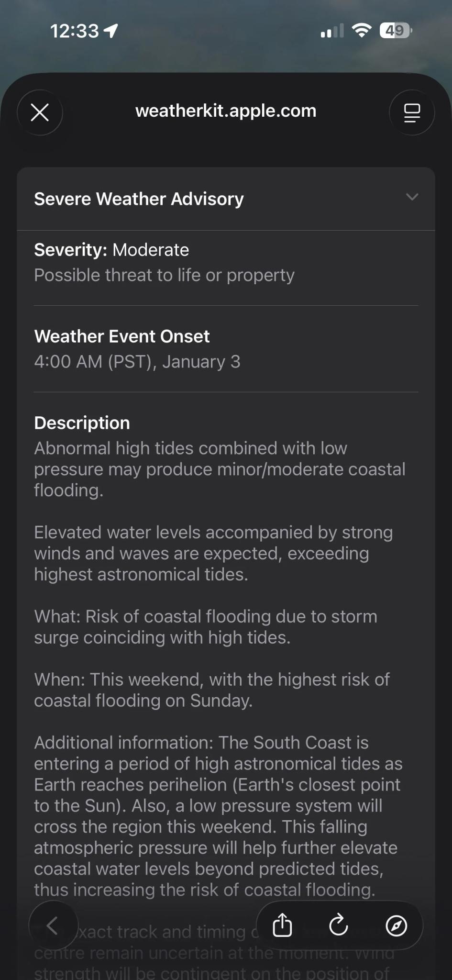This screenshot has height=980, width=452.
Task: Tap the Weather Event Onset heading
Action: 121,336
